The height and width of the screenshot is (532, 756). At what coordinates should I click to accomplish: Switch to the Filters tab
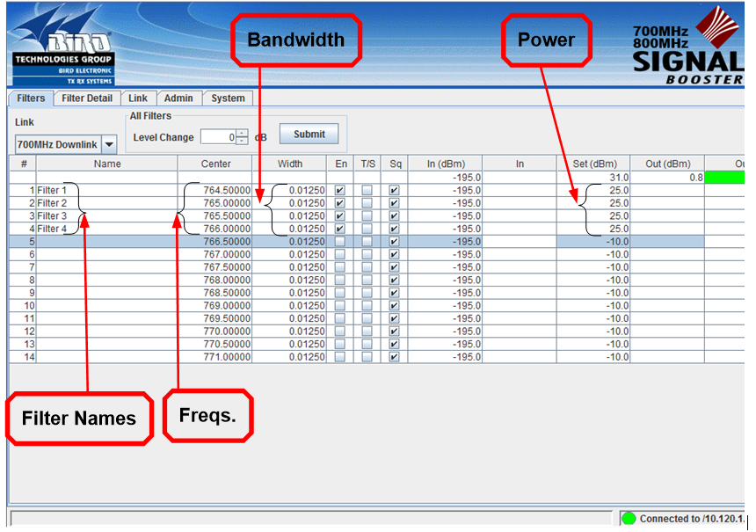click(x=31, y=98)
